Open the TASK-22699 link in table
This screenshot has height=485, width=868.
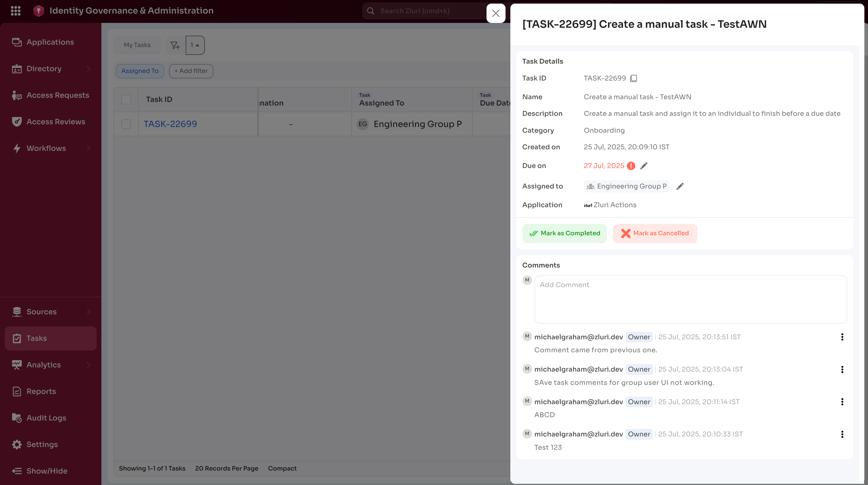170,124
